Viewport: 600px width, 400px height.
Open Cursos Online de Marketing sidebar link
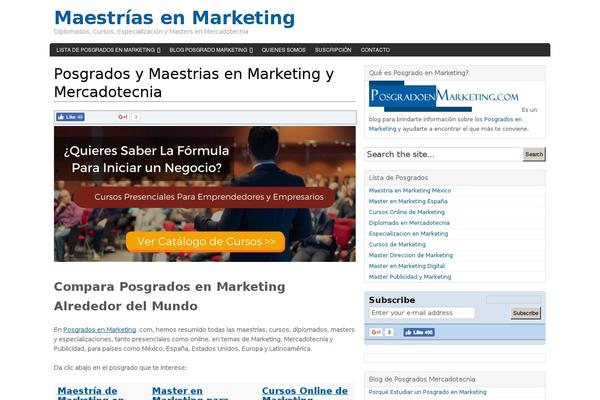tap(406, 212)
